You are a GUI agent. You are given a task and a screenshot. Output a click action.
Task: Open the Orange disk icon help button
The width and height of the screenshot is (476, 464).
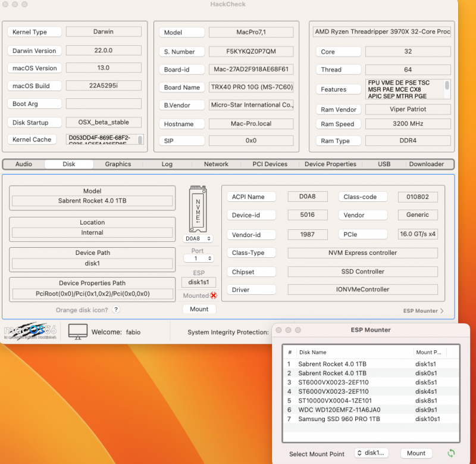coord(116,310)
